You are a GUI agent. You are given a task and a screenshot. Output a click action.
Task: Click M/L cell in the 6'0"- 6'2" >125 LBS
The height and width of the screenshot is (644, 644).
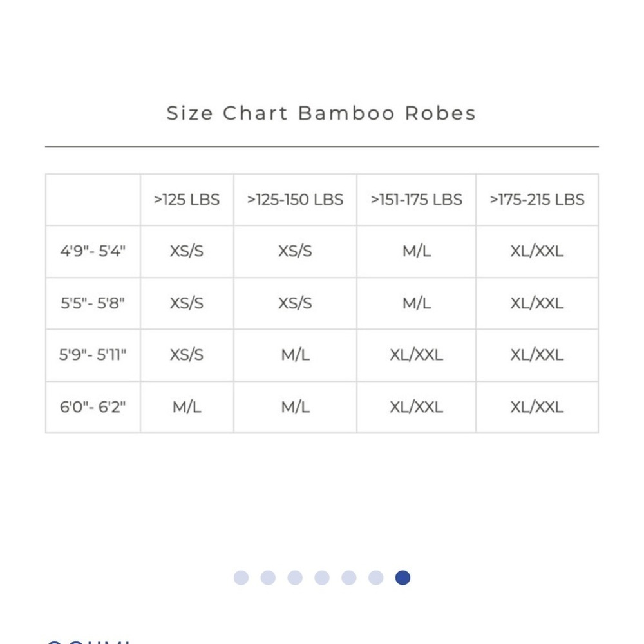(187, 407)
